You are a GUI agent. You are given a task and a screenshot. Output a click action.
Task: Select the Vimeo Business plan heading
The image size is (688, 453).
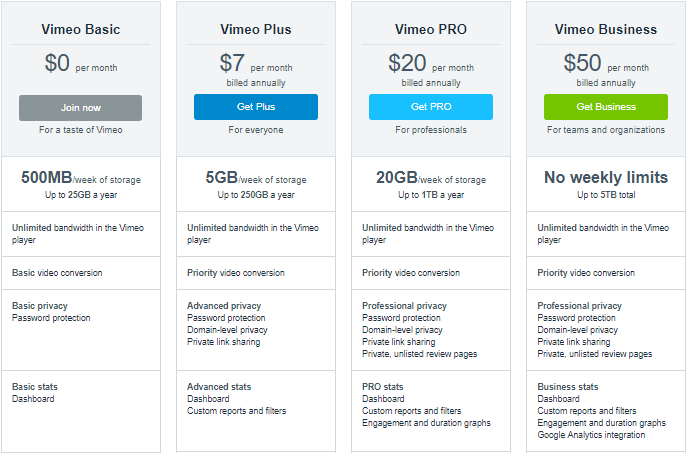click(x=606, y=29)
